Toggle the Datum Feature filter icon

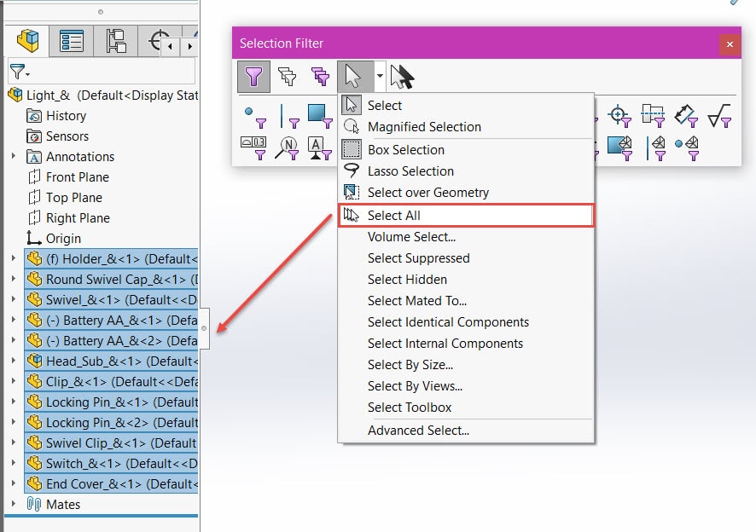tap(320, 147)
